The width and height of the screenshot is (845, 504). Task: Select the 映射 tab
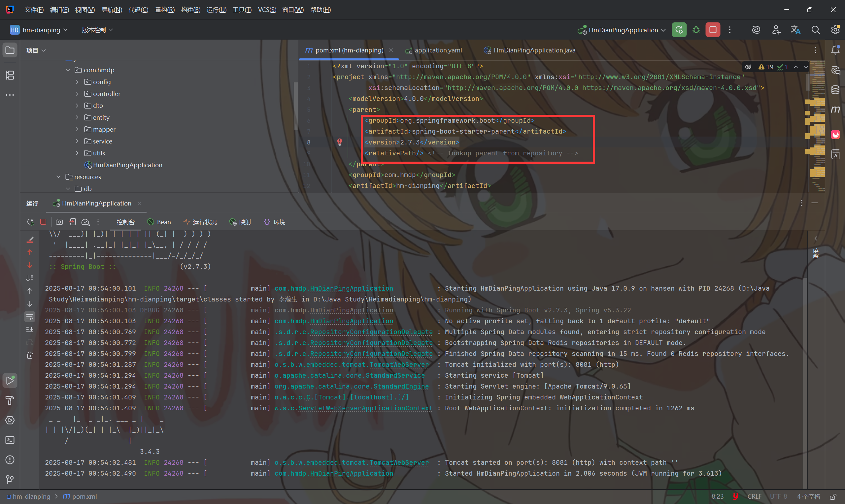coord(240,222)
